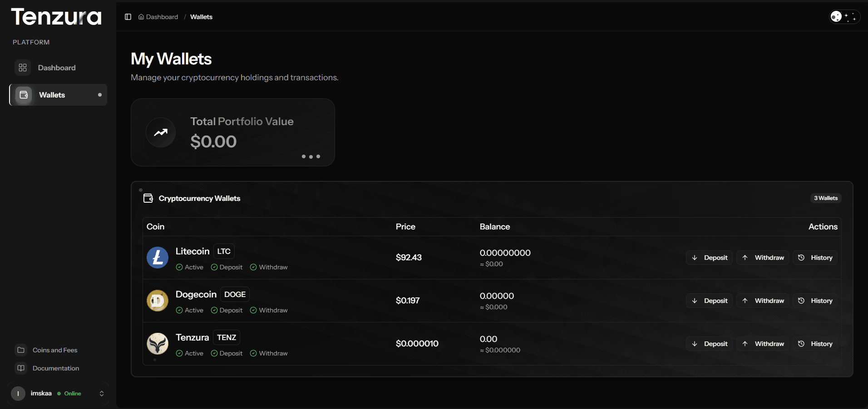View Dogecoin transaction History
The width and height of the screenshot is (868, 409).
815,301
